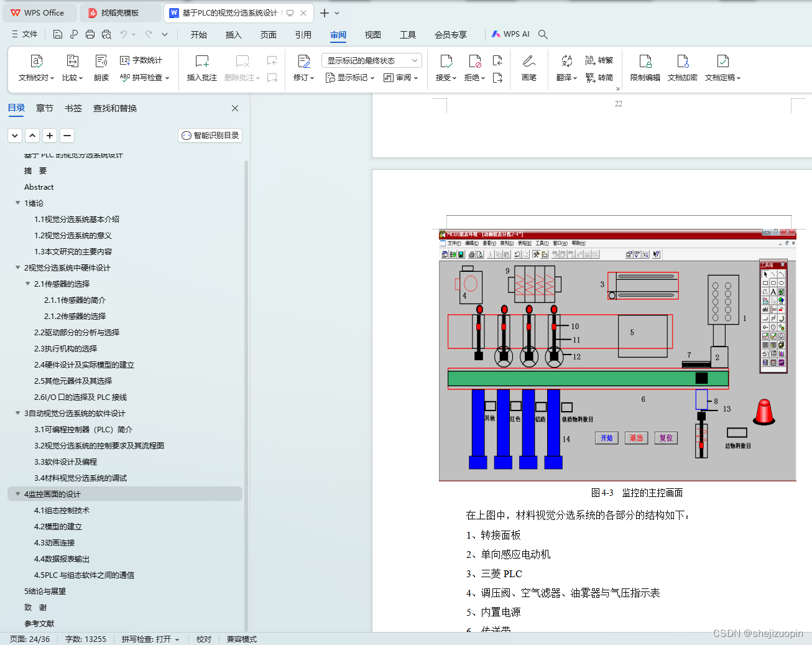Go to 2.6I/O口的选择及PLC接线 heading
This screenshot has height=645, width=812.
(80, 397)
